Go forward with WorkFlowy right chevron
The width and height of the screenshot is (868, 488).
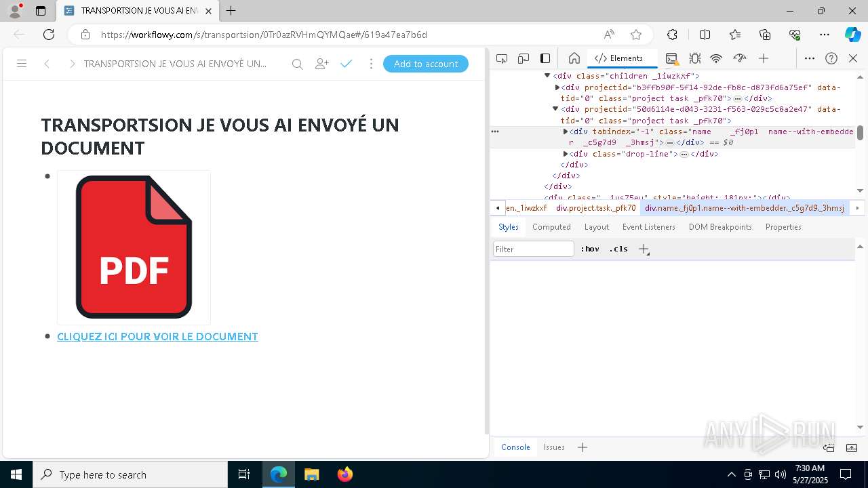pyautogui.click(x=72, y=64)
